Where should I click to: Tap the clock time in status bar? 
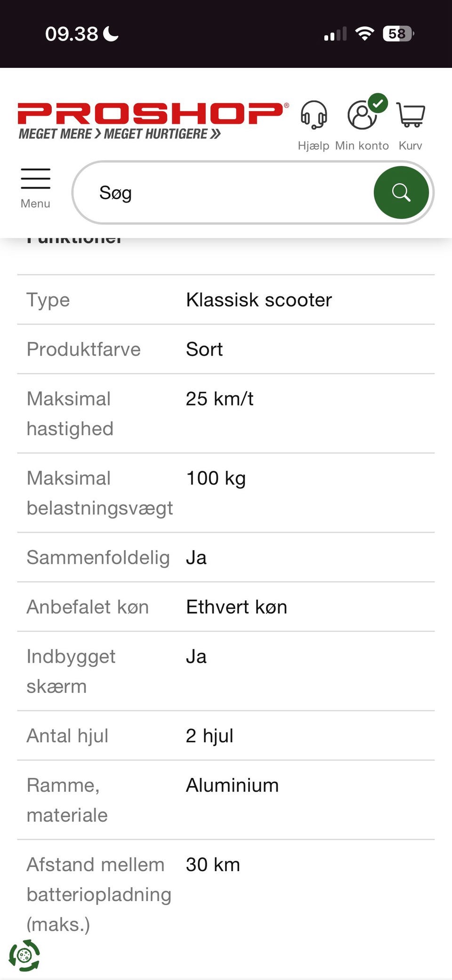click(x=72, y=34)
